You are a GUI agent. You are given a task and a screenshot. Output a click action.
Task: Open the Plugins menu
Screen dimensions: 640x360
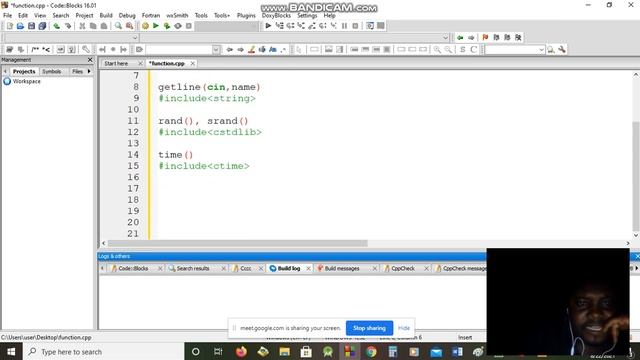246,15
